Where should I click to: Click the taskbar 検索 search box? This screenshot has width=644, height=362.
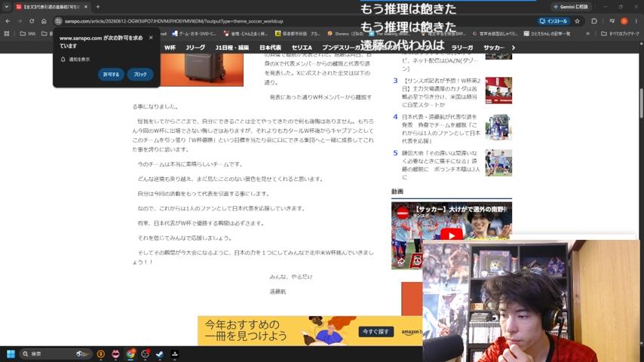click(x=56, y=354)
